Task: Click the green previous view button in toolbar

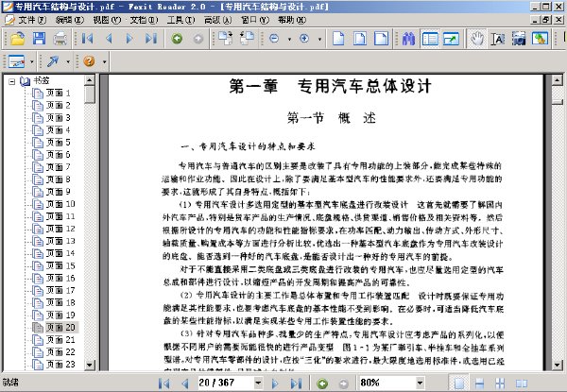Action: point(177,39)
